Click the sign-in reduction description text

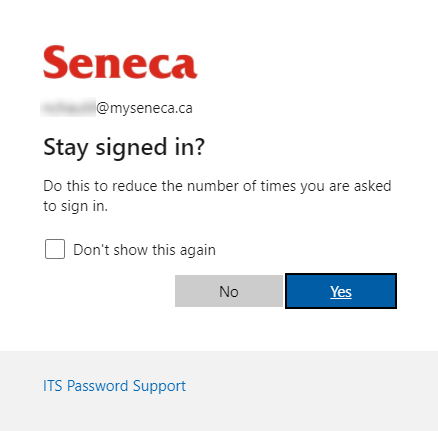217,196
